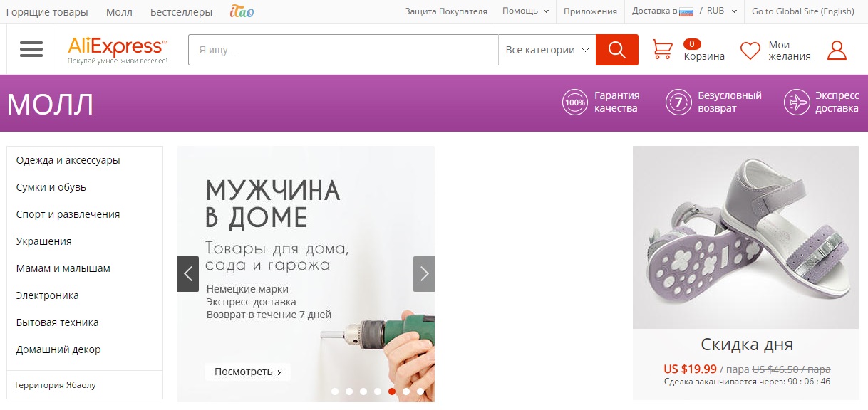This screenshot has width=868, height=410.
Task: Click Гарантия качества text
Action: pyautogui.click(x=617, y=102)
